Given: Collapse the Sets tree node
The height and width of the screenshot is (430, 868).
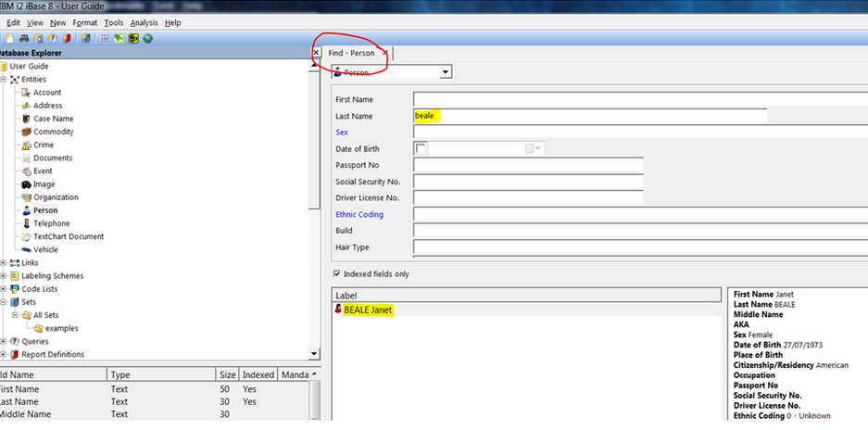Looking at the screenshot, I should pos(2,302).
